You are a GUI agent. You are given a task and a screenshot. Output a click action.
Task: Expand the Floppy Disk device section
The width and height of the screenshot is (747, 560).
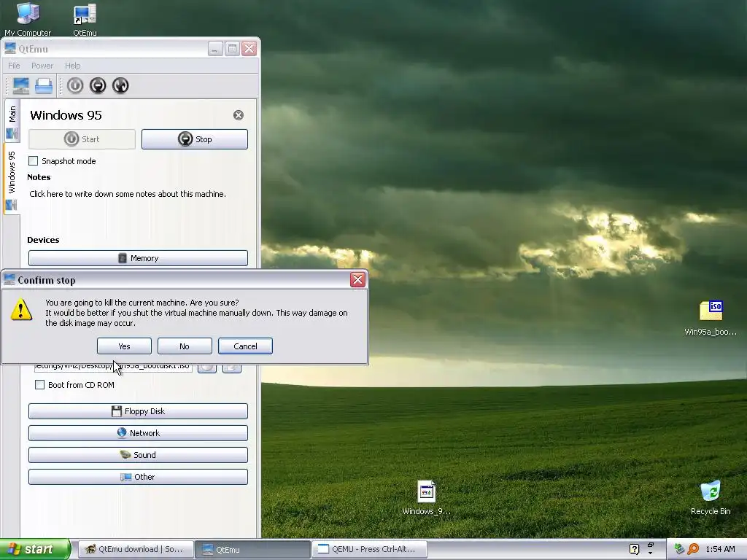[138, 411]
